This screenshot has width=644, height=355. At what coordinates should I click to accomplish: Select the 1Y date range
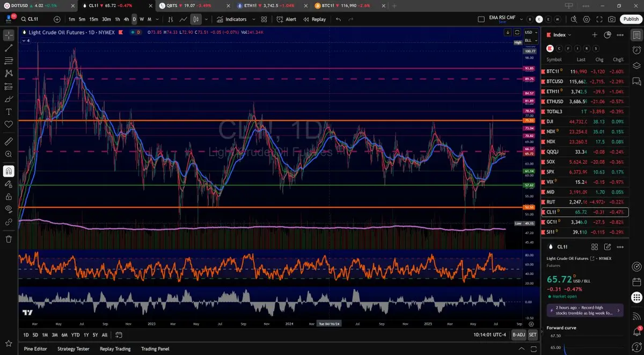(x=86, y=335)
